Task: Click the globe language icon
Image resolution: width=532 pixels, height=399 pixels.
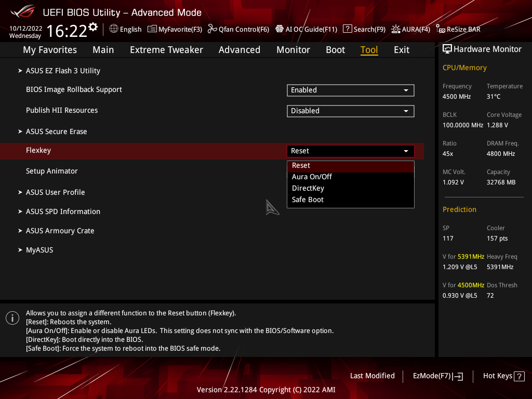Action: 114,29
